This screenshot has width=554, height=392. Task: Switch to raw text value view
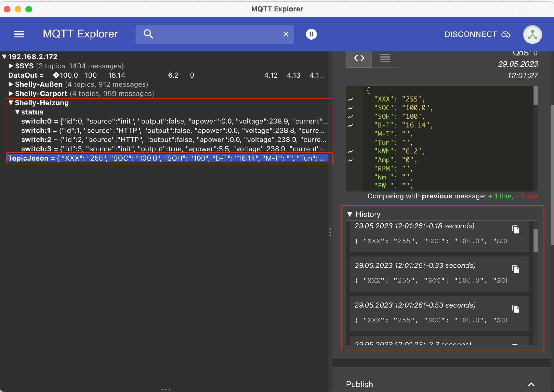(385, 58)
